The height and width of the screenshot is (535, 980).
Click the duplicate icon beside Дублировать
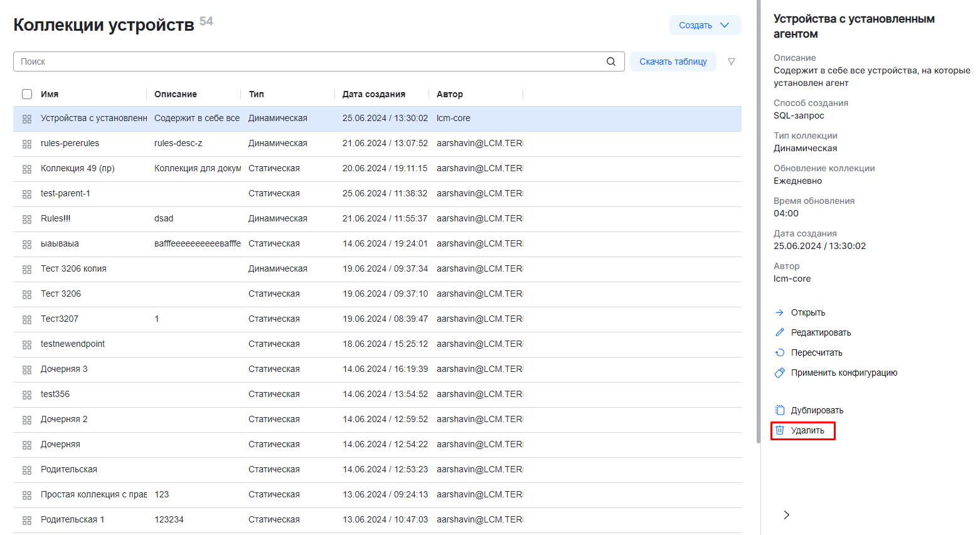tap(780, 410)
